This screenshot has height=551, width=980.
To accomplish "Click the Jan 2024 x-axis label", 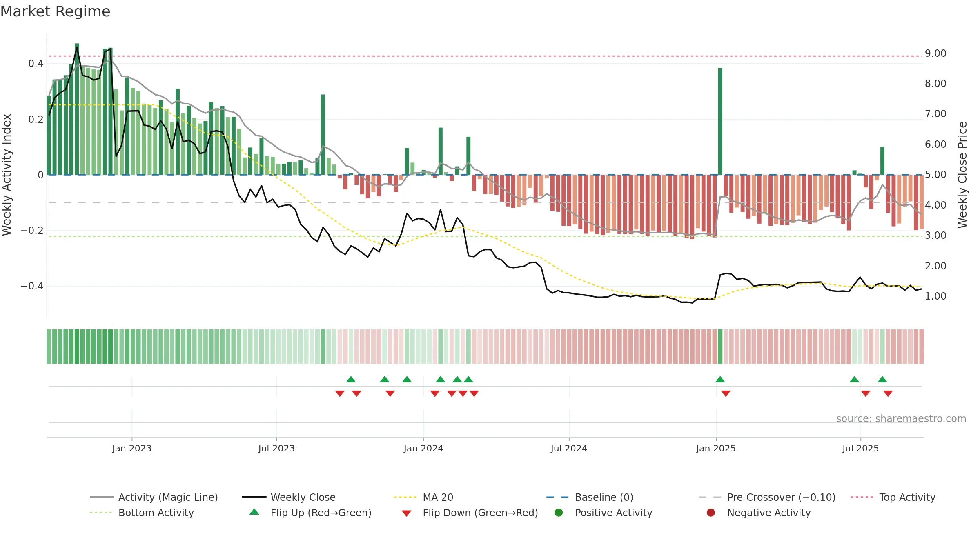I will click(423, 448).
